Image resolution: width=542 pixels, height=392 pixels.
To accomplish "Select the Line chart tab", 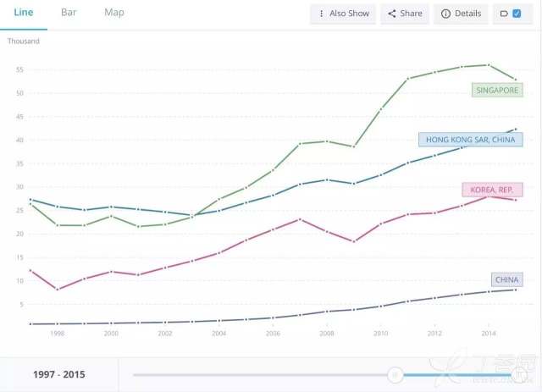I will coord(24,13).
